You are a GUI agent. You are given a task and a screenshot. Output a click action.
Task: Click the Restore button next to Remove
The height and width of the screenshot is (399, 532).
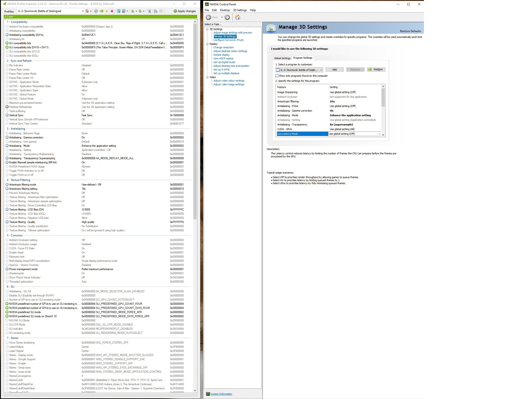click(x=376, y=70)
